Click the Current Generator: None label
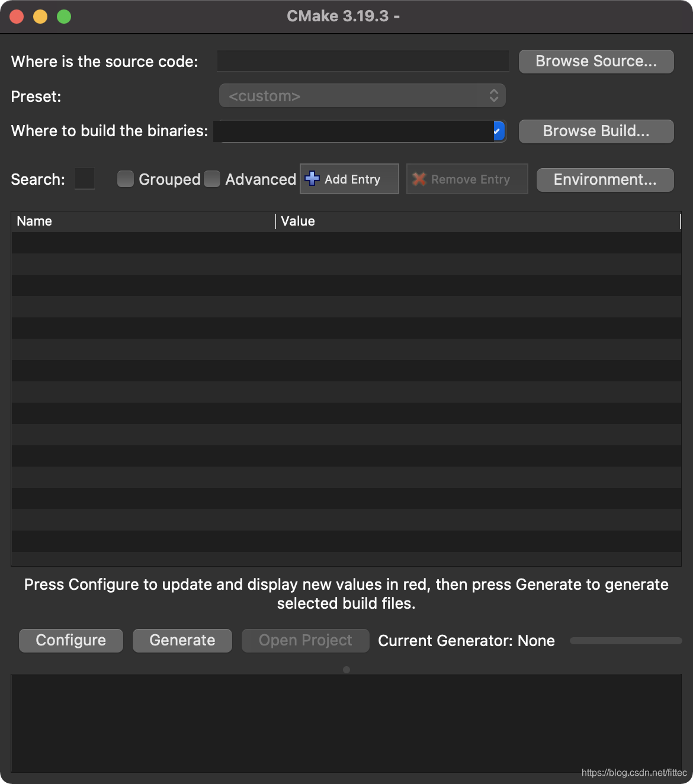 (x=467, y=641)
